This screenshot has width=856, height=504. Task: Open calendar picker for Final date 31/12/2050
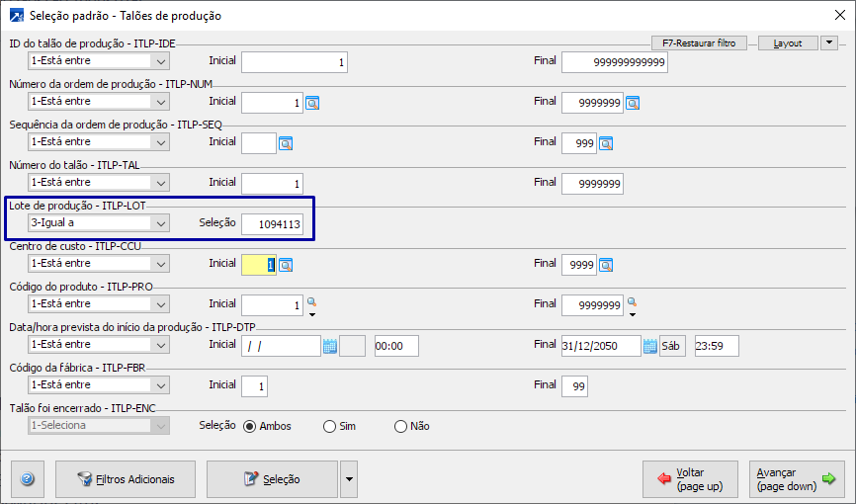click(650, 346)
